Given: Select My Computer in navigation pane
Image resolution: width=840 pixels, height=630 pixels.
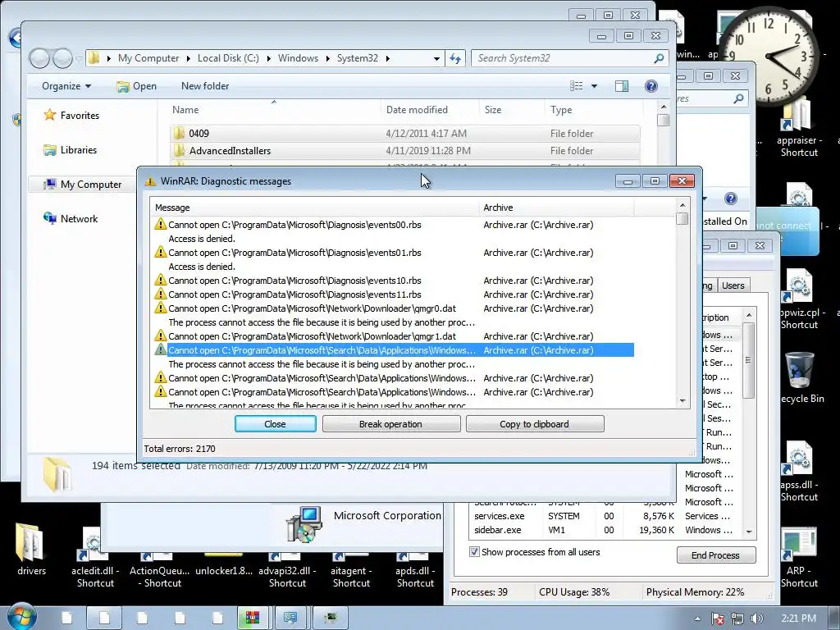Looking at the screenshot, I should coord(90,185).
